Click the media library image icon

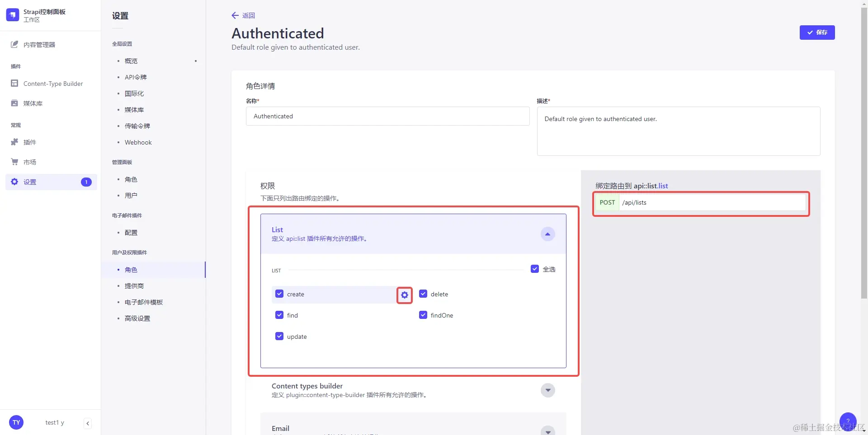pos(14,103)
